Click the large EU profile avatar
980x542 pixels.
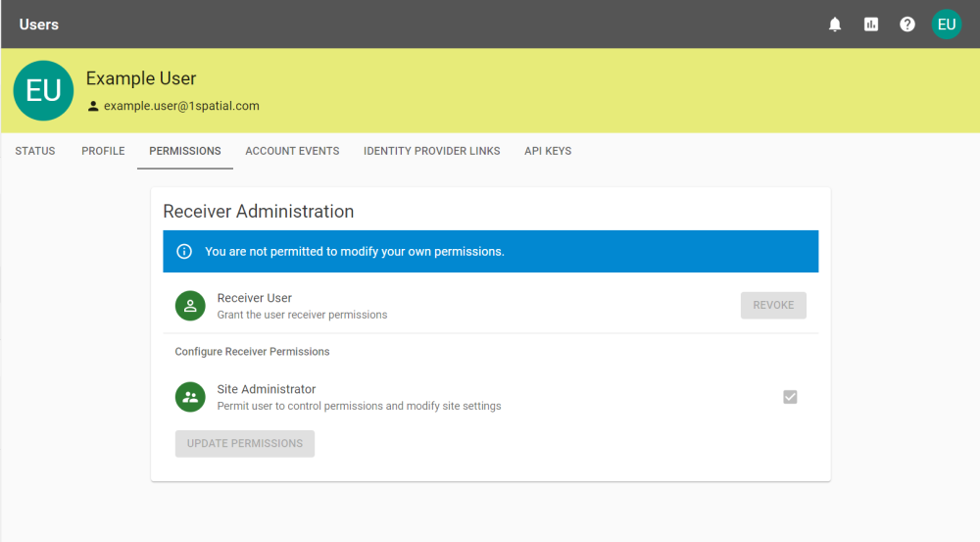[x=43, y=90]
